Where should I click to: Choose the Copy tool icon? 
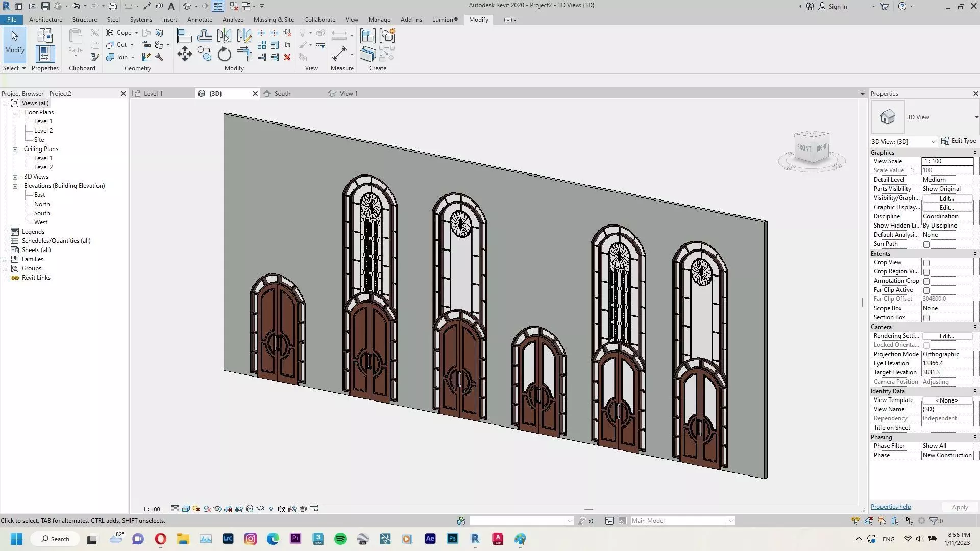pyautogui.click(x=205, y=54)
